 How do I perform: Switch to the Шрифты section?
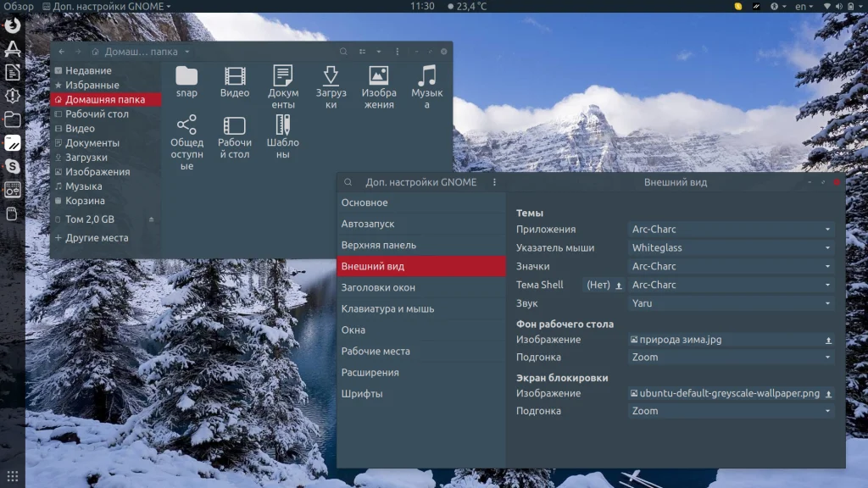click(x=362, y=394)
